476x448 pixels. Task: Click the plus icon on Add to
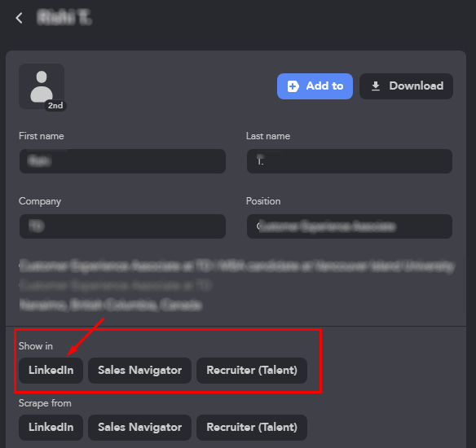point(293,86)
